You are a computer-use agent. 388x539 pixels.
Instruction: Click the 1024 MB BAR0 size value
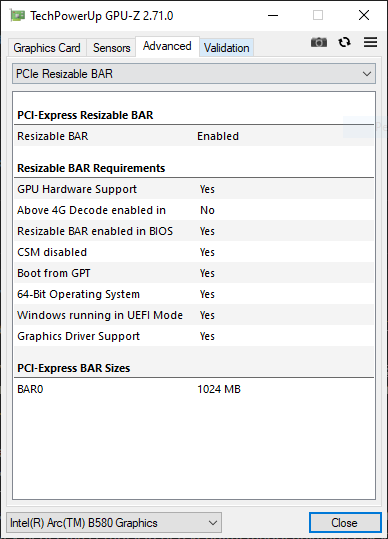click(219, 389)
